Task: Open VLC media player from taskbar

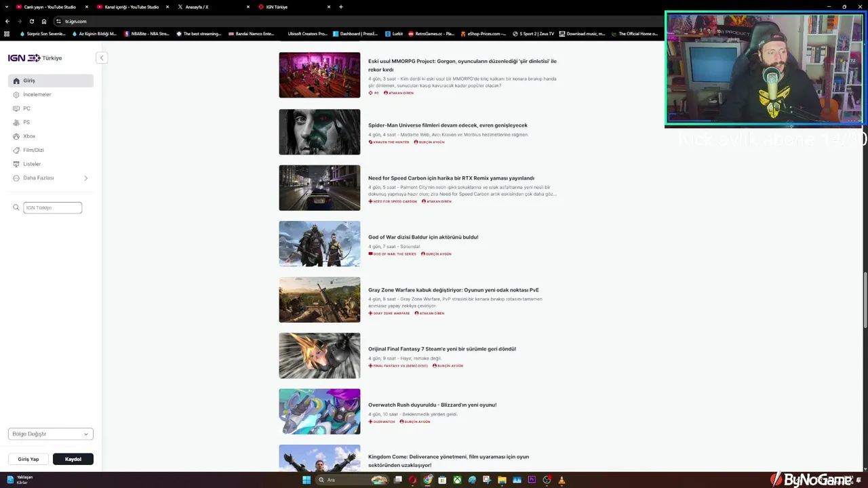Action: 561,480
